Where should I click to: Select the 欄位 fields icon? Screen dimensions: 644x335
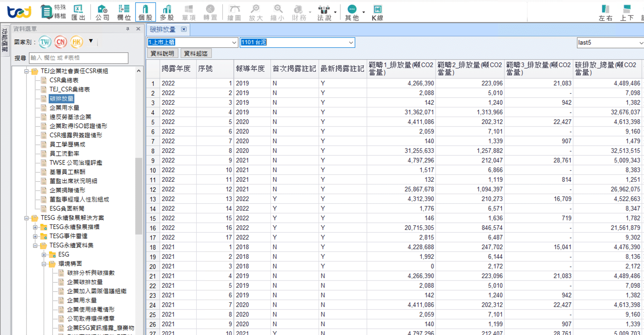pos(124,12)
